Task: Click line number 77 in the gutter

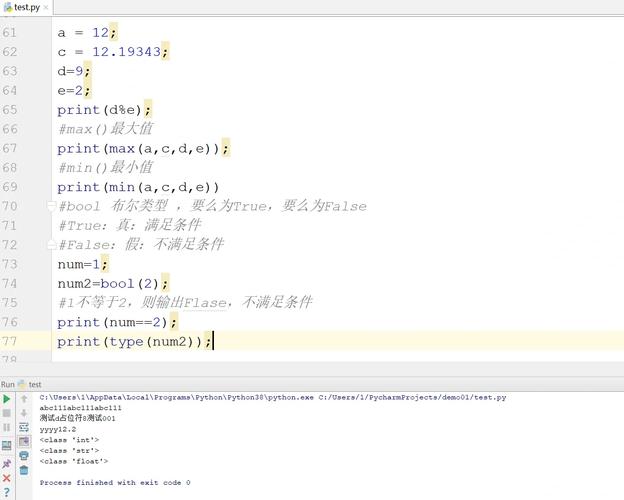Action: click(x=10, y=342)
